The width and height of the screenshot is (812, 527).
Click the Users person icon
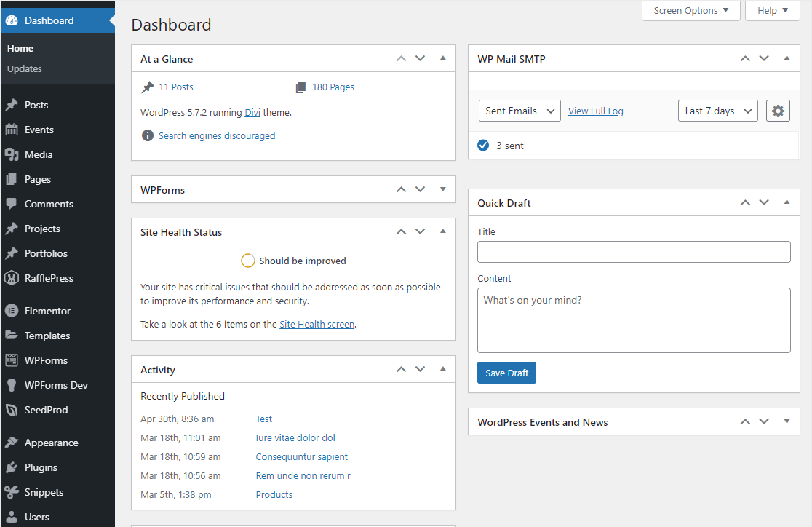click(12, 517)
